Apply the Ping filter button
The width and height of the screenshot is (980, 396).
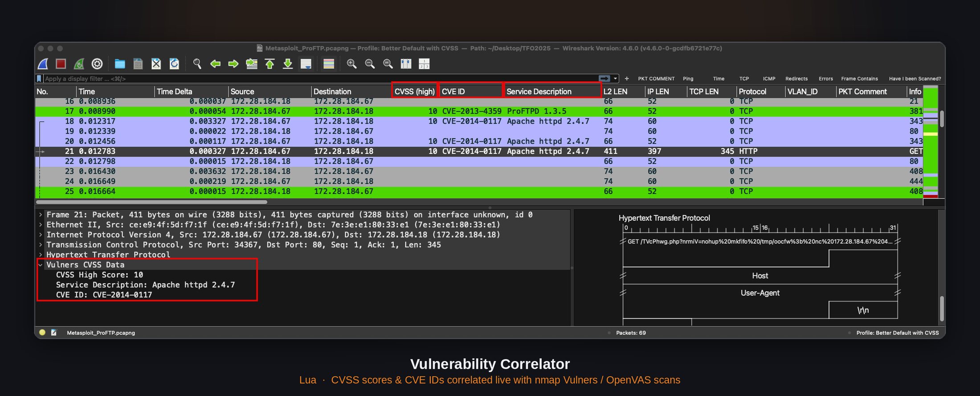pos(688,78)
